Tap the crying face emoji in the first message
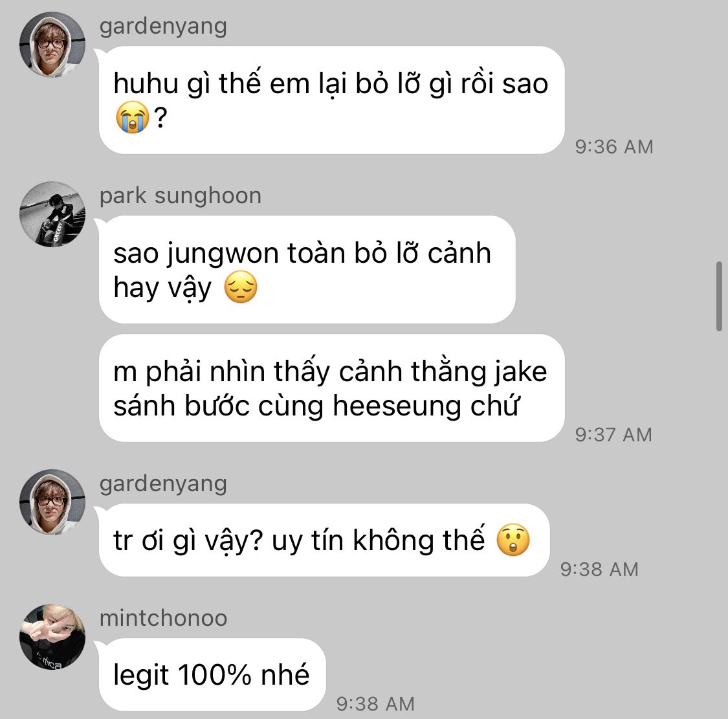 pyautogui.click(x=132, y=117)
